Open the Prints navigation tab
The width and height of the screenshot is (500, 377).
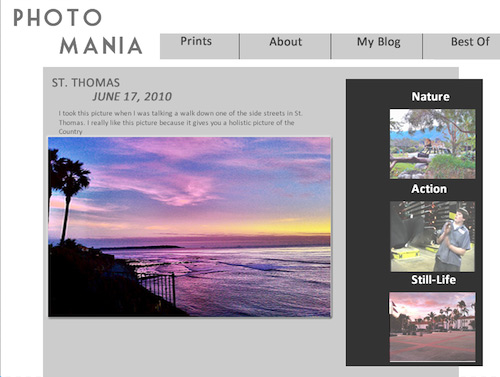coord(199,46)
